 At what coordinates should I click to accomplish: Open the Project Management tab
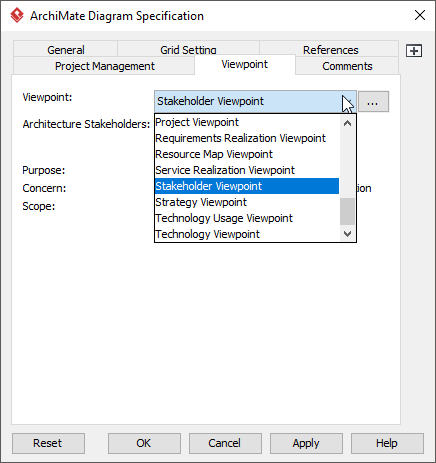point(104,66)
